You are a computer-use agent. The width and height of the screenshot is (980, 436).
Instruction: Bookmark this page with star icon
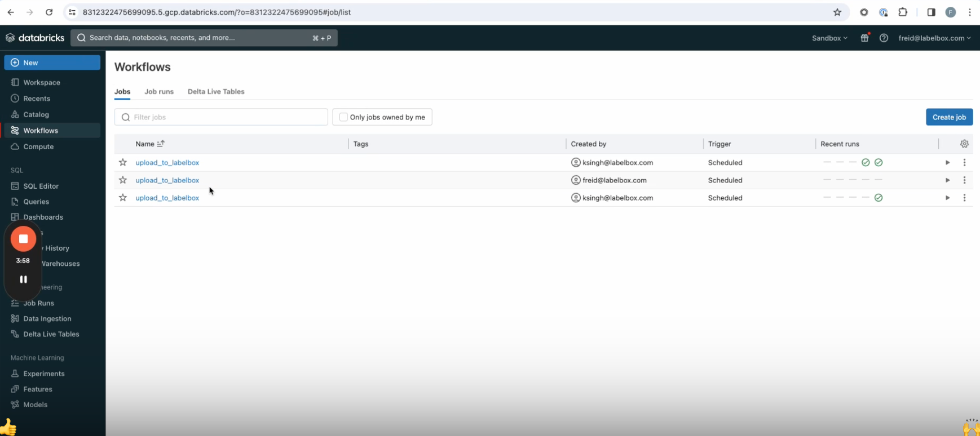coord(837,12)
